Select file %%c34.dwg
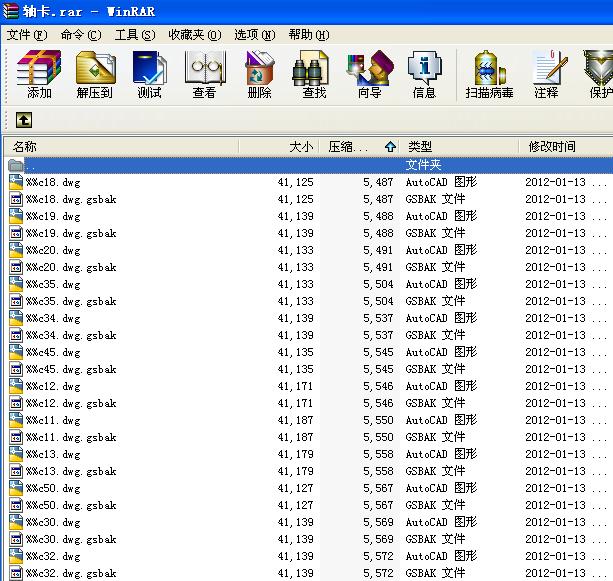Screen dimensions: 613x581 point(53,318)
